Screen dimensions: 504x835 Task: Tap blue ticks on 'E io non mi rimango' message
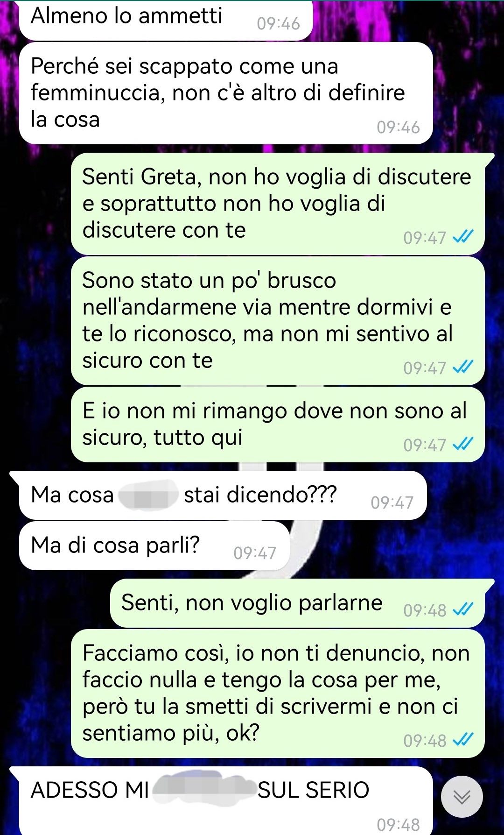[x=463, y=445]
